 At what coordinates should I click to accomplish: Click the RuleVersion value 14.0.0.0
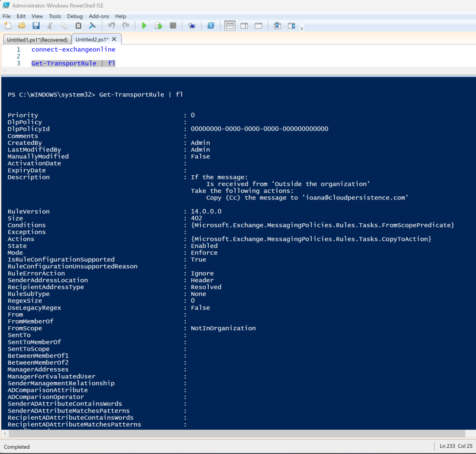click(206, 211)
